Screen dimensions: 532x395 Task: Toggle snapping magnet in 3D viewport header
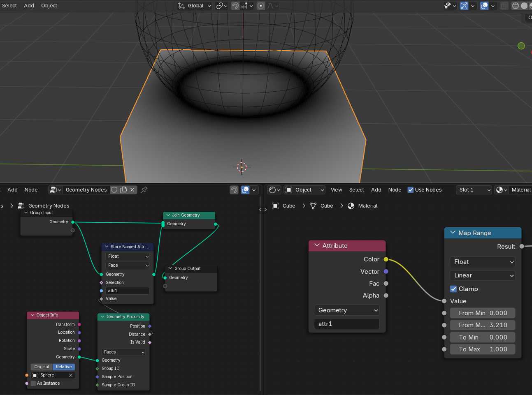235,6
